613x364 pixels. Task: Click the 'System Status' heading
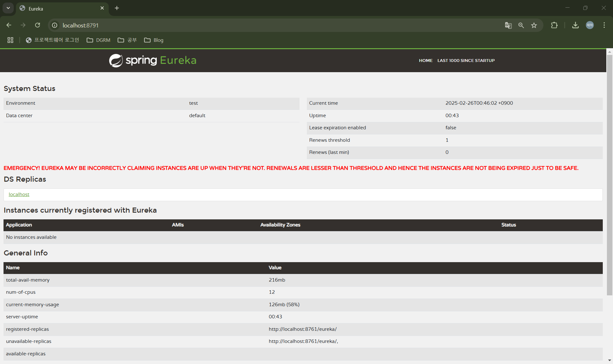(x=29, y=89)
